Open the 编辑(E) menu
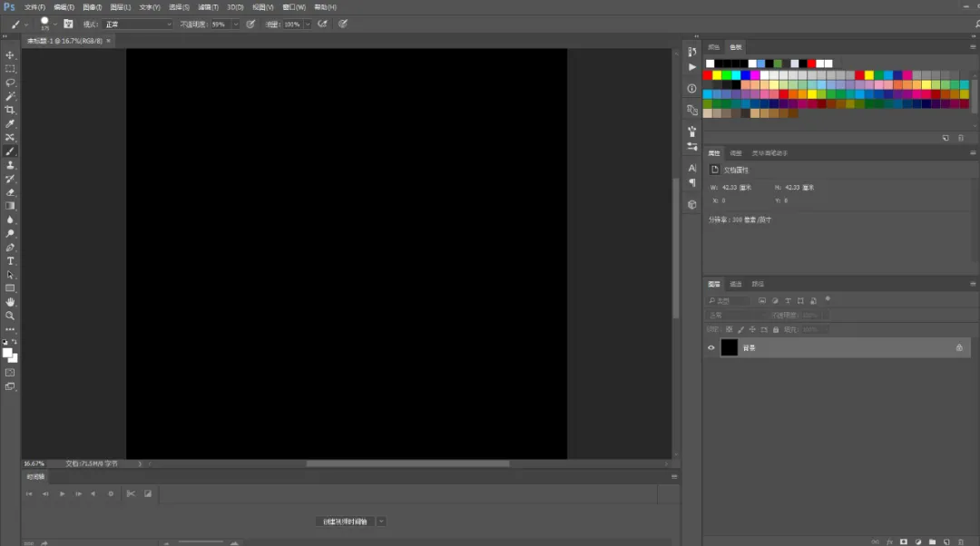 pyautogui.click(x=64, y=7)
